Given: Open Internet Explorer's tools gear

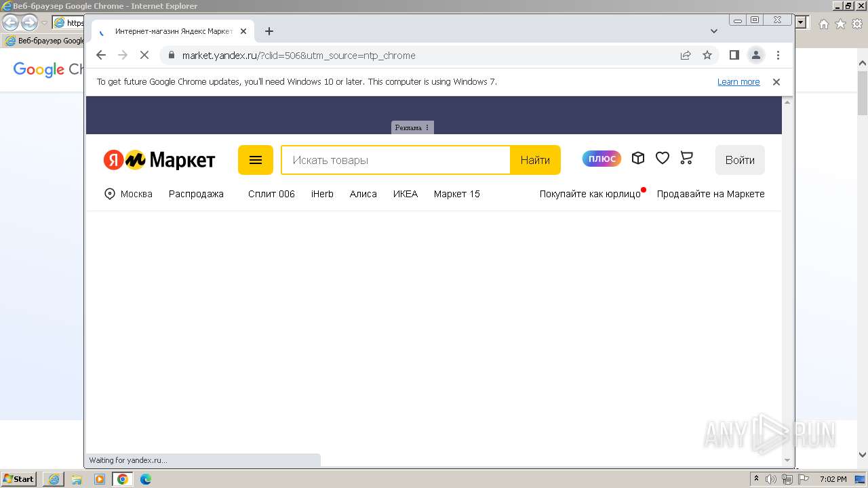Looking at the screenshot, I should click(x=857, y=24).
